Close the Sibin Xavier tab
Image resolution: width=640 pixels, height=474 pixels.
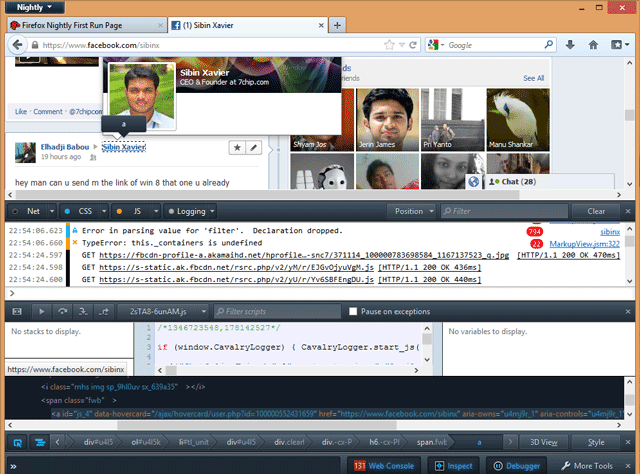pyautogui.click(x=321, y=25)
